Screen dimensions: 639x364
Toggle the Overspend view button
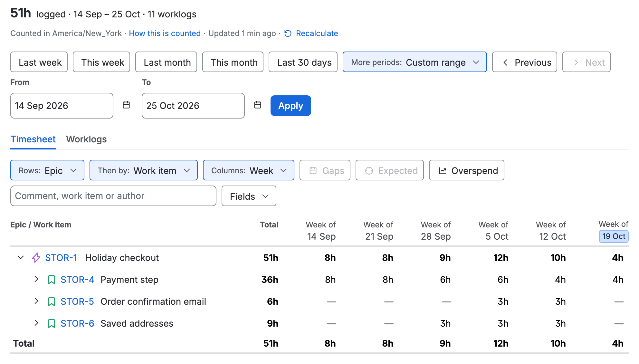tap(467, 170)
